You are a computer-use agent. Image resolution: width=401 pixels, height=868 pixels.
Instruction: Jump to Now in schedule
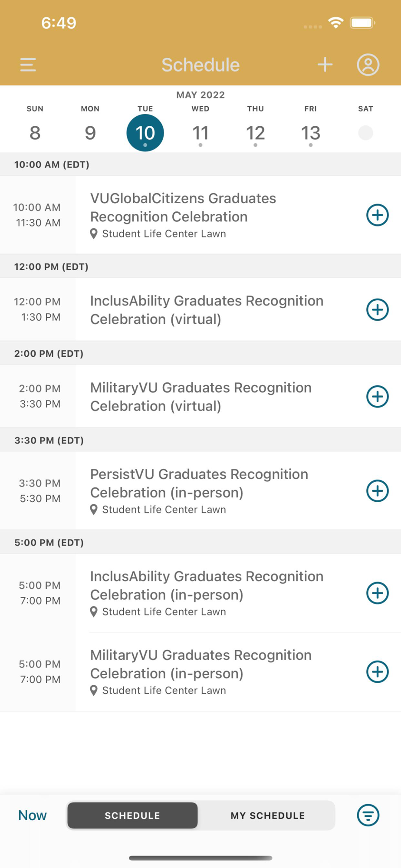[32, 815]
